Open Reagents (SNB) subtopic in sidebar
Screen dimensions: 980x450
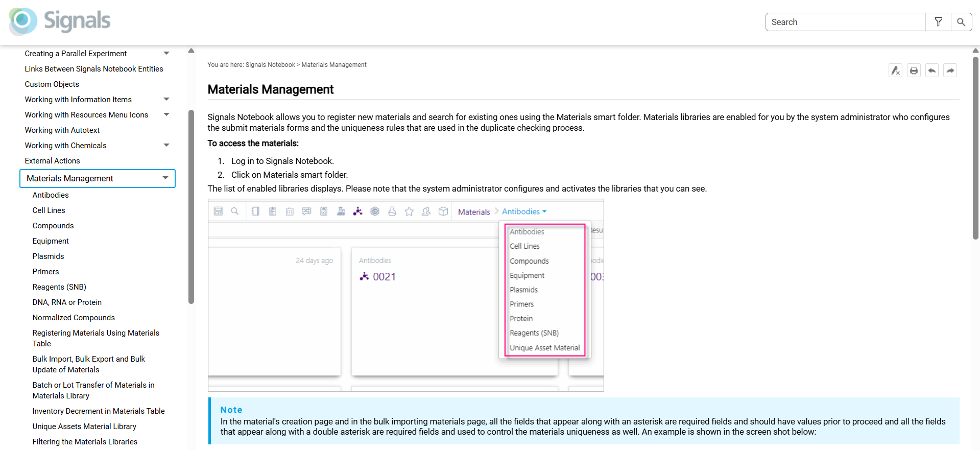pyautogui.click(x=59, y=287)
